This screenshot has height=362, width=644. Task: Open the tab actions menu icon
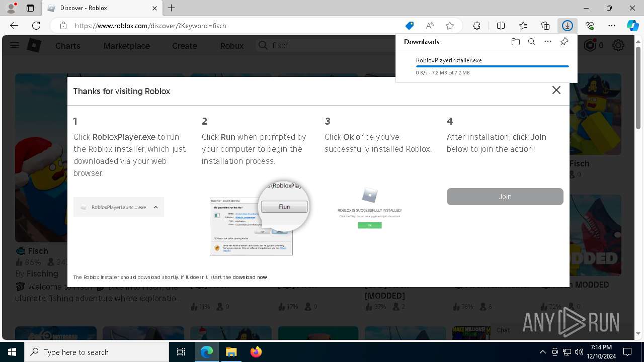30,8
